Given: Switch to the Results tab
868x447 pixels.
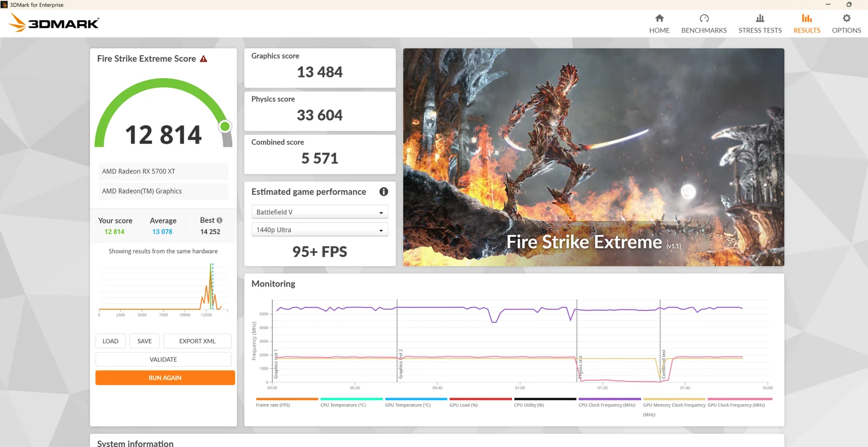Looking at the screenshot, I should (807, 24).
